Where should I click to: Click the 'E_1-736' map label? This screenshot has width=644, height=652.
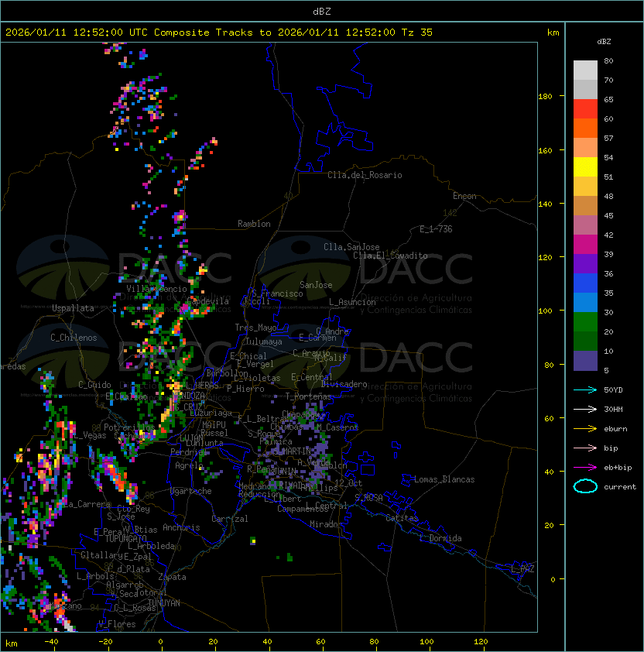click(436, 229)
